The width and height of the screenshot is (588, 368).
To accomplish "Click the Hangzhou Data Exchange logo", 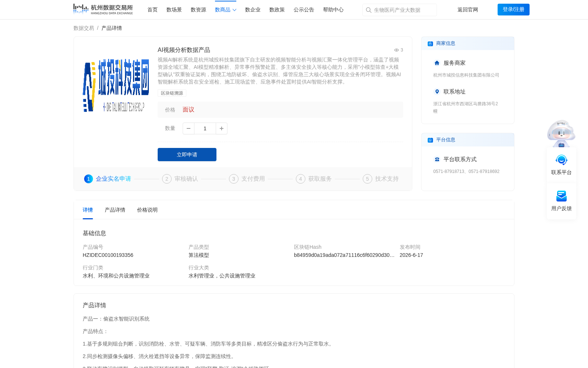I will pyautogui.click(x=103, y=9).
